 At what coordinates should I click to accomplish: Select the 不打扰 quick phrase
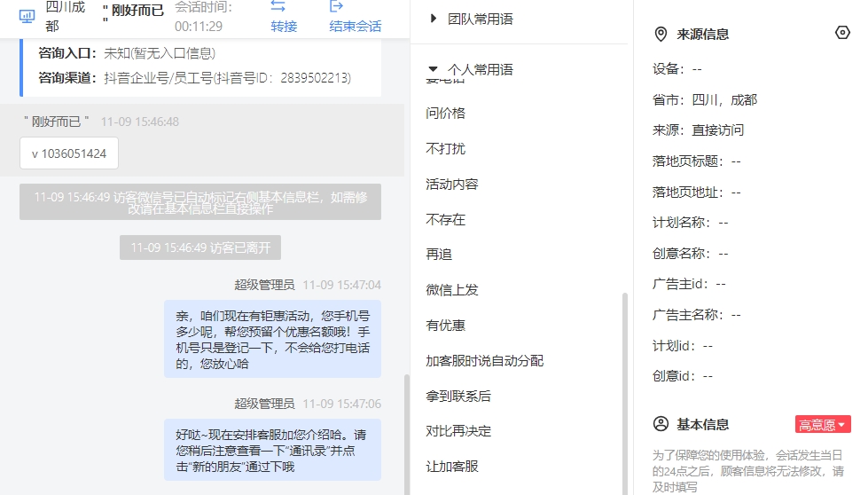pyautogui.click(x=446, y=148)
